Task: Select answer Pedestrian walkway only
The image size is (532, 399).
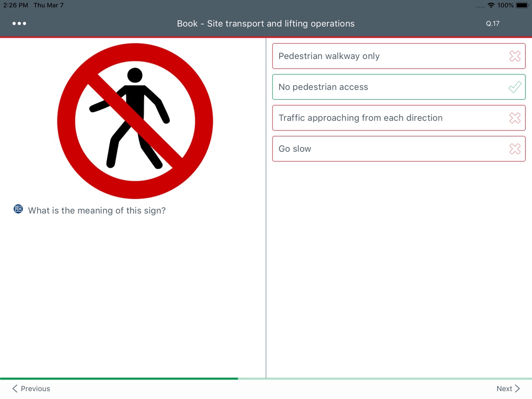Action: (399, 56)
